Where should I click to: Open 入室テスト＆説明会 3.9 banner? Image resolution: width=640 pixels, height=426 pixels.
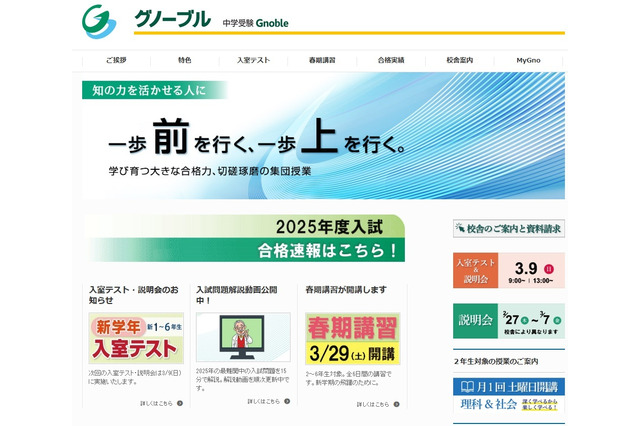pyautogui.click(x=509, y=270)
